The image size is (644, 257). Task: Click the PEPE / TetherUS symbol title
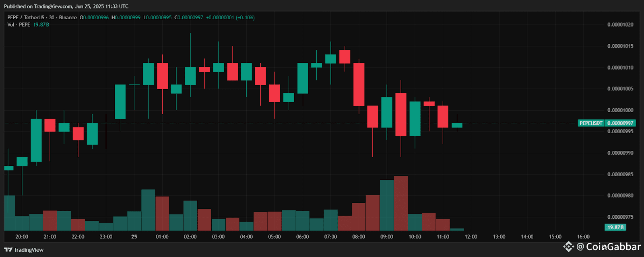pyautogui.click(x=26, y=18)
